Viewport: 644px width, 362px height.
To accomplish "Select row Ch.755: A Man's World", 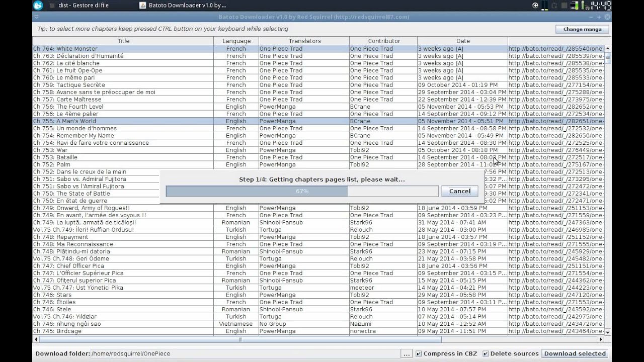I will 318,121.
